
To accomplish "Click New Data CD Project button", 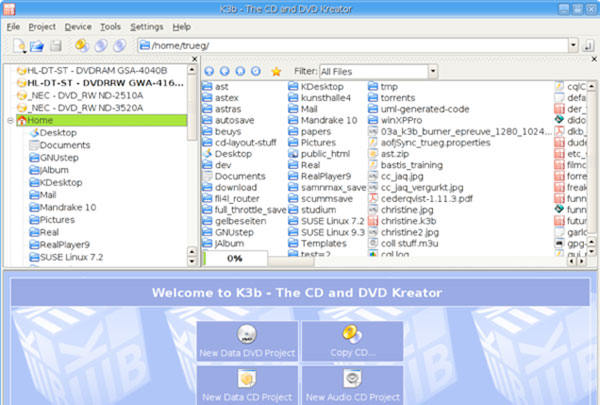I will coord(247,385).
